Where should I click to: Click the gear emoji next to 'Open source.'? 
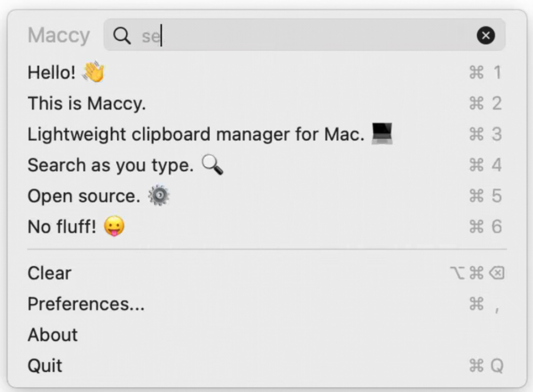pos(159,196)
